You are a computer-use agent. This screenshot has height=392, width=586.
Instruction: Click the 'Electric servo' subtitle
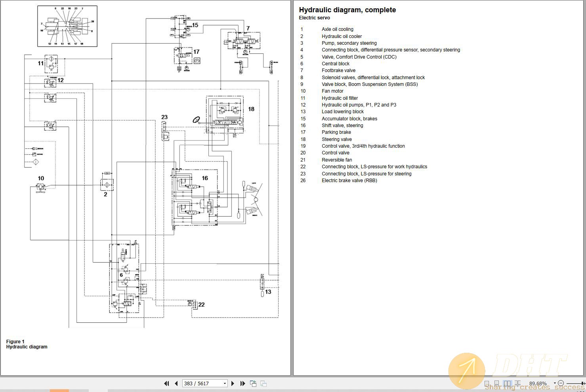click(x=314, y=18)
